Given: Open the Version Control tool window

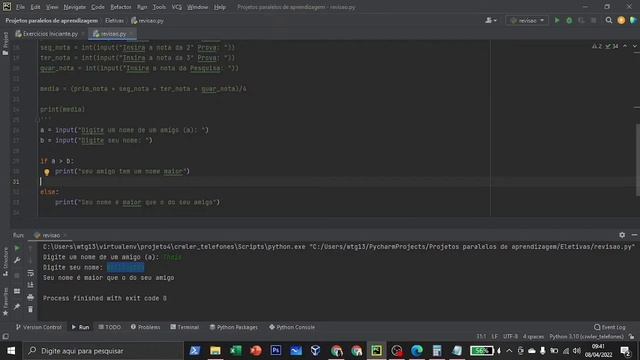Looking at the screenshot, I should pyautogui.click(x=38, y=327).
